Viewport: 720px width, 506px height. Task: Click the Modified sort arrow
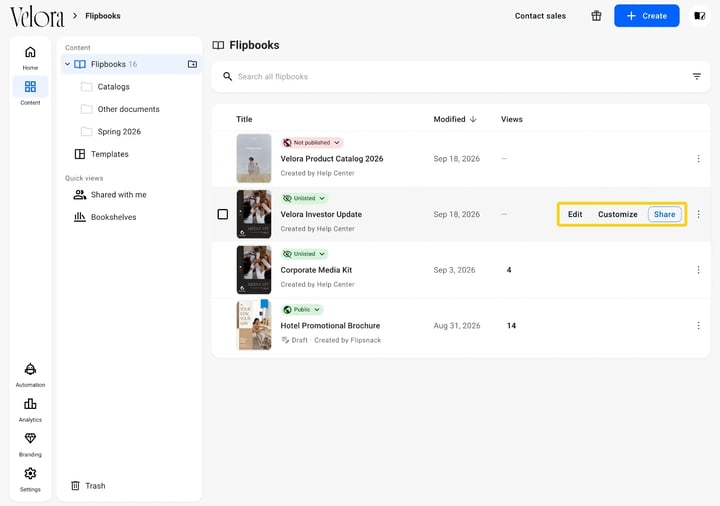coord(473,119)
